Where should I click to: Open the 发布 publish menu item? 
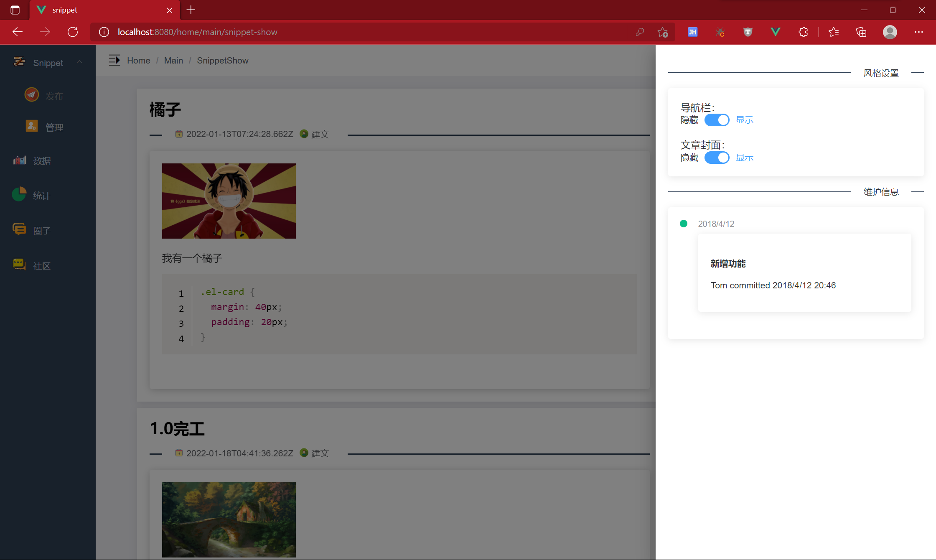point(48,96)
